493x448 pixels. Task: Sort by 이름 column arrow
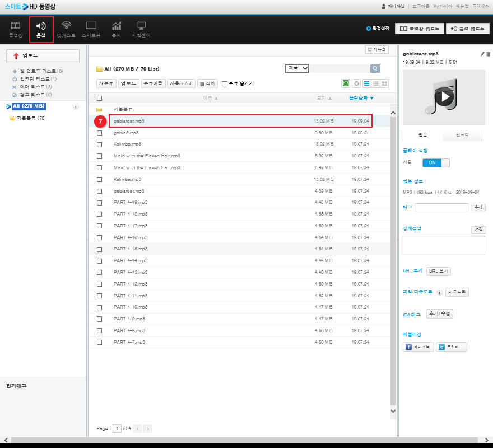click(x=216, y=99)
